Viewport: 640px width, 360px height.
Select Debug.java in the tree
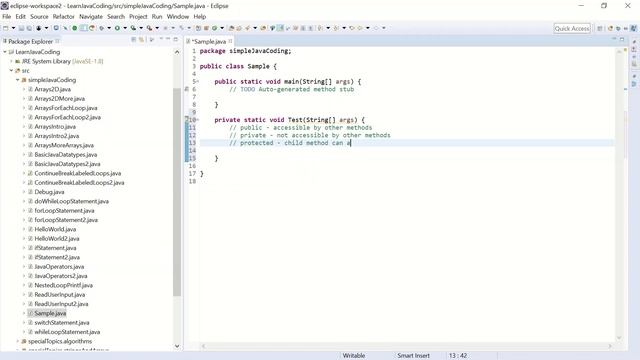pyautogui.click(x=49, y=192)
